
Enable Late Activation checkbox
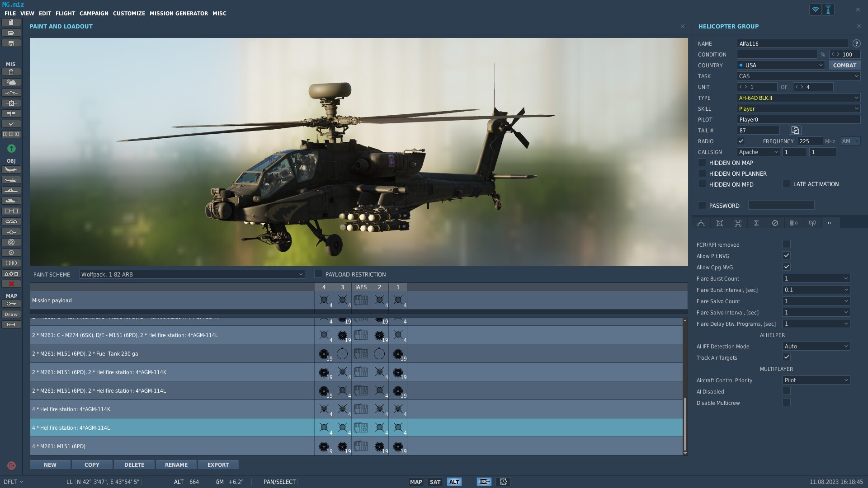pos(786,184)
